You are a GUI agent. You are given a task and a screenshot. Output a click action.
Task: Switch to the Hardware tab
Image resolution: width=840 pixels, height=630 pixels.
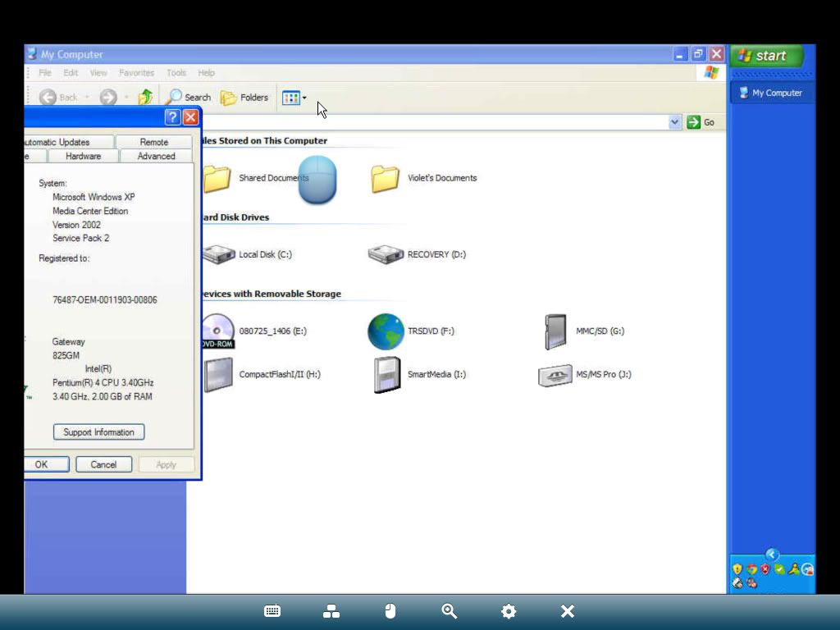coord(83,156)
